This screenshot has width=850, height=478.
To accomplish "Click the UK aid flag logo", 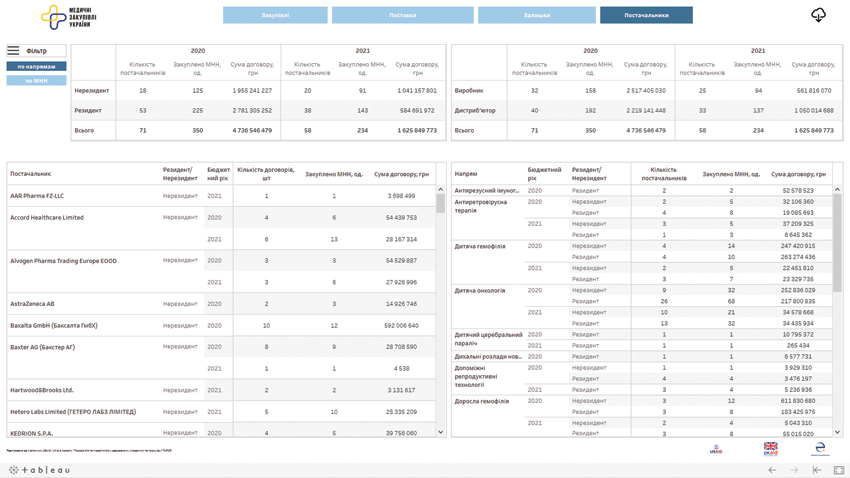I will (x=770, y=449).
